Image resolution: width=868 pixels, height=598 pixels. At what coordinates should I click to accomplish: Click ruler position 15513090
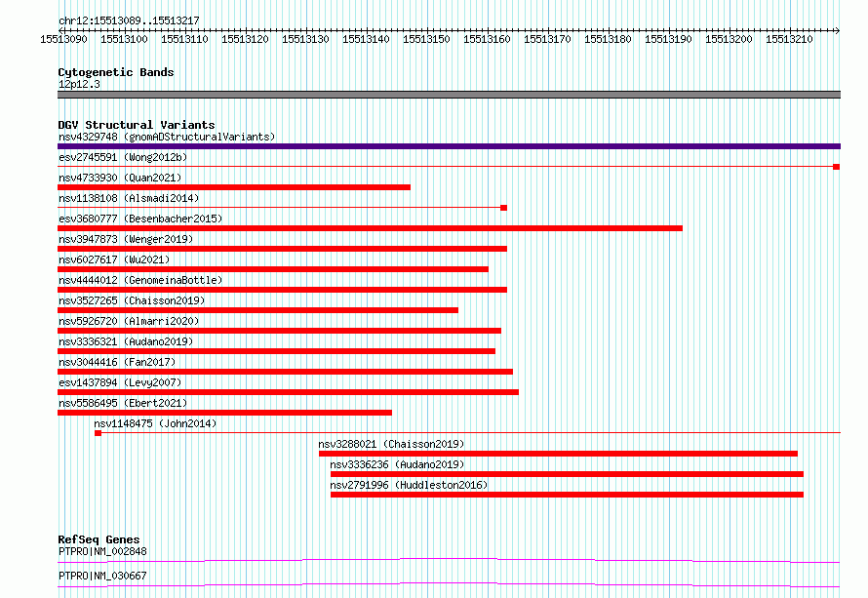click(x=63, y=39)
